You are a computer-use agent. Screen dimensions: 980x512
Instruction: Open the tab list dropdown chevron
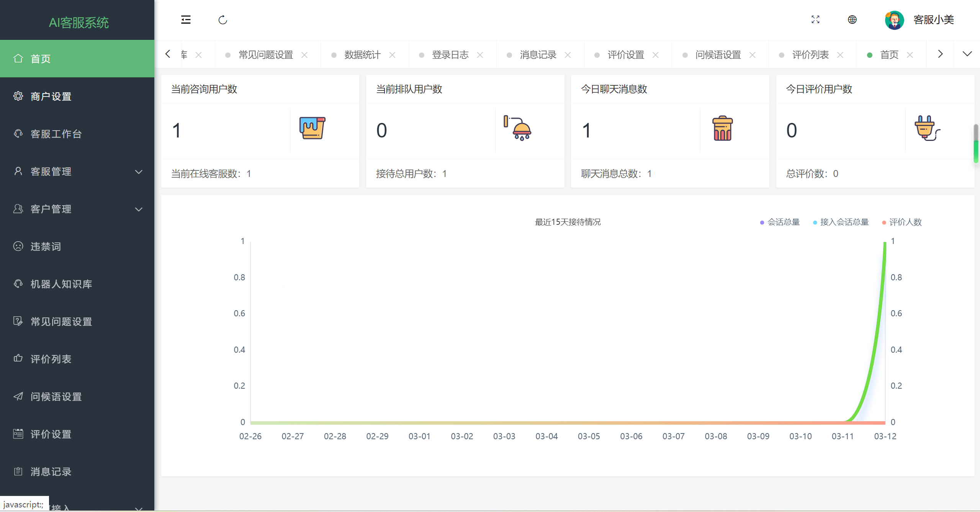[x=967, y=54]
